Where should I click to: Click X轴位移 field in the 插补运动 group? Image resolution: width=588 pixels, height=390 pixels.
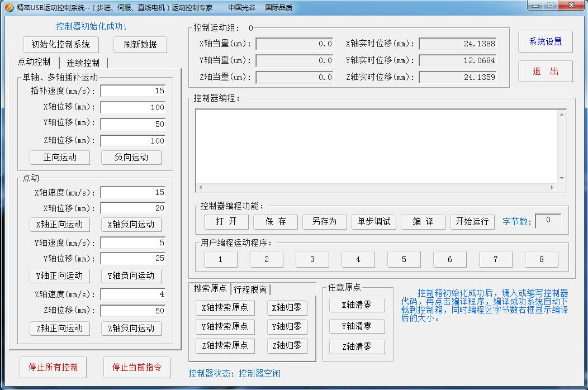point(133,107)
